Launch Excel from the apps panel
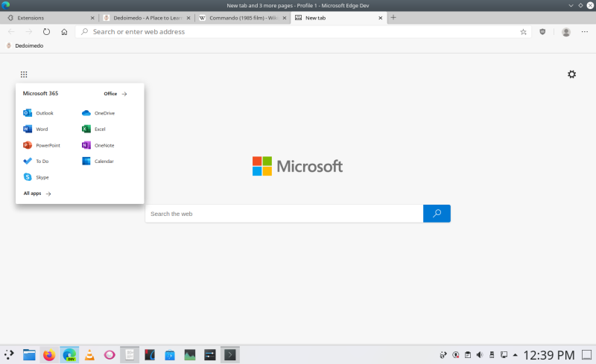 (x=94, y=130)
